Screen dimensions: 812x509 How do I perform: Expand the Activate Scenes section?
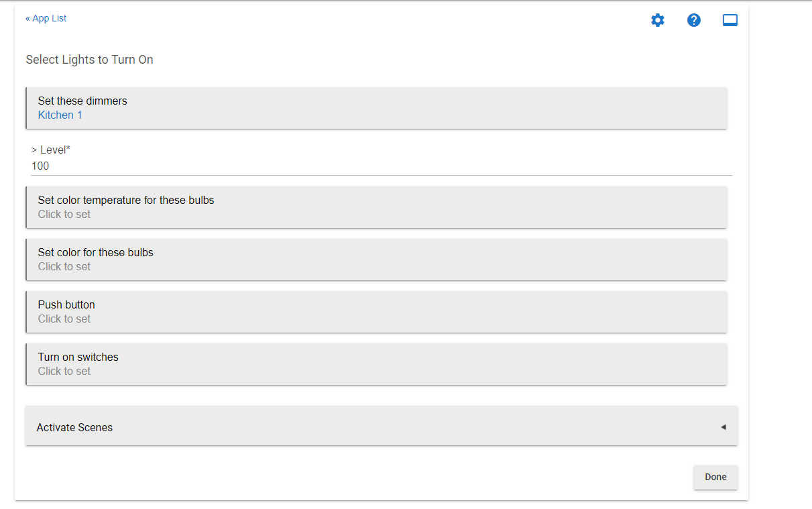[x=382, y=426]
